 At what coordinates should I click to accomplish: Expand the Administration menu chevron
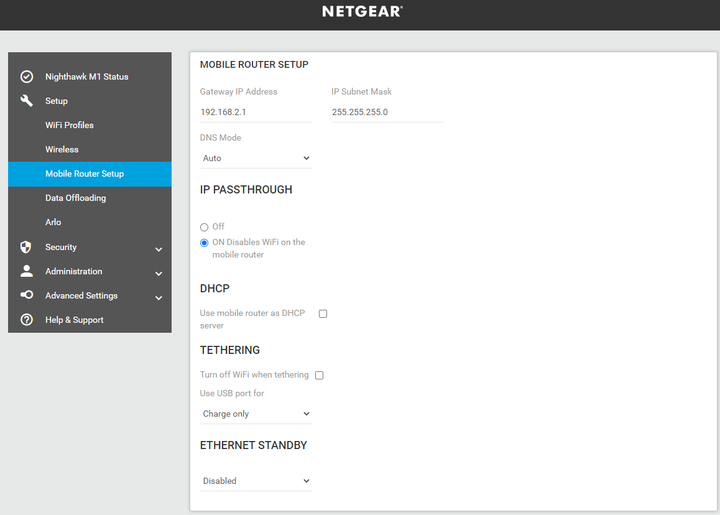158,274
